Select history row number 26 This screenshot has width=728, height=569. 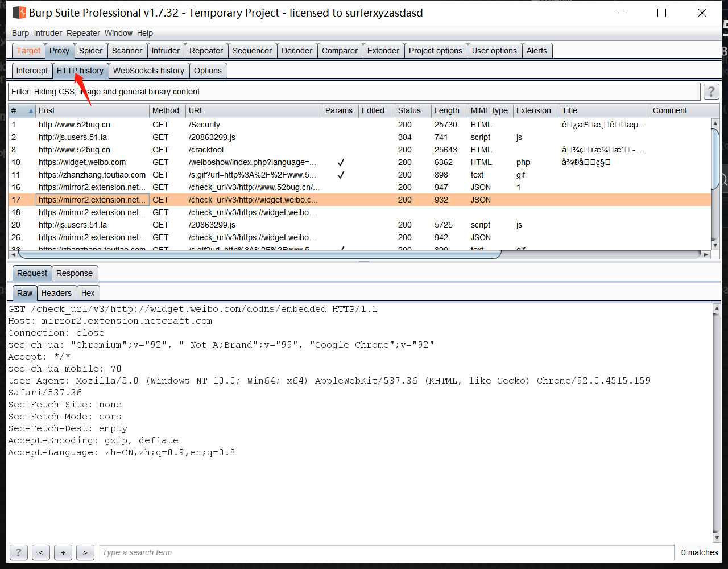coord(359,237)
